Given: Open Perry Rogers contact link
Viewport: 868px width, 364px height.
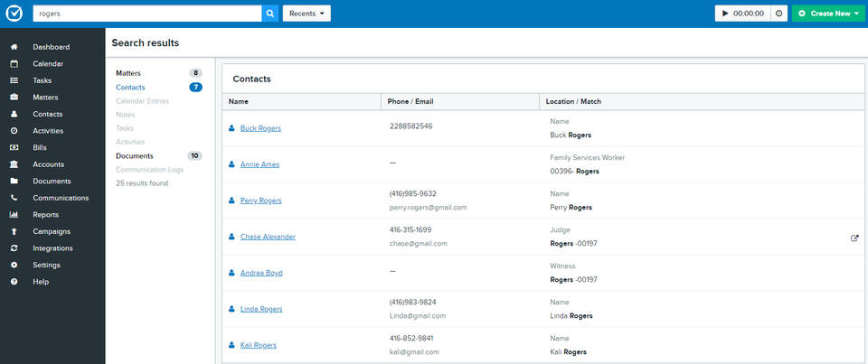Looking at the screenshot, I should [261, 201].
